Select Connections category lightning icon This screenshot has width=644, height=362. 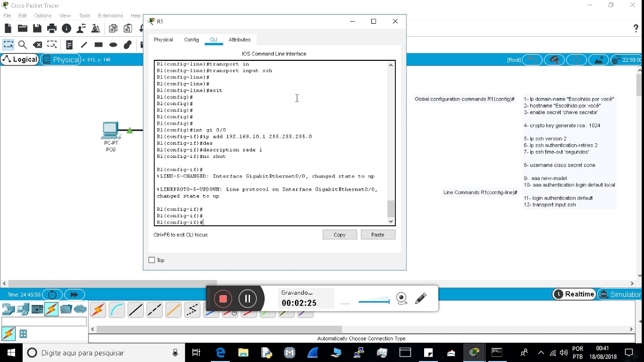click(51, 309)
